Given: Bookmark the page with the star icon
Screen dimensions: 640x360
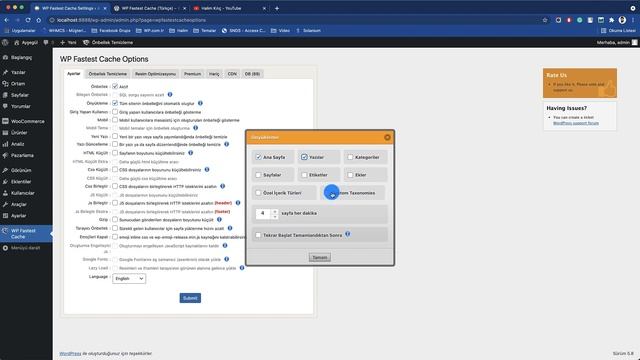Looking at the screenshot, I should (544, 20).
